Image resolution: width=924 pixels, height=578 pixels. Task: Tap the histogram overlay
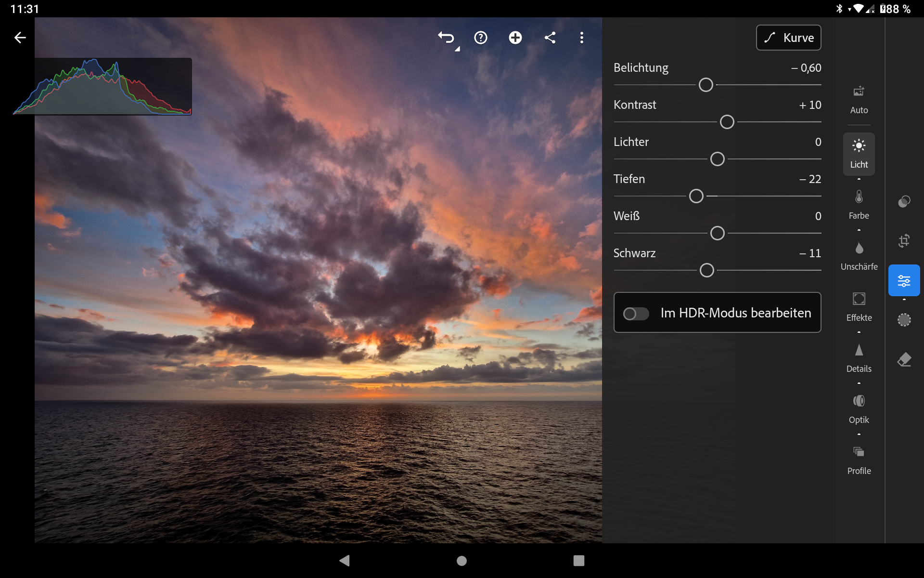click(x=103, y=87)
